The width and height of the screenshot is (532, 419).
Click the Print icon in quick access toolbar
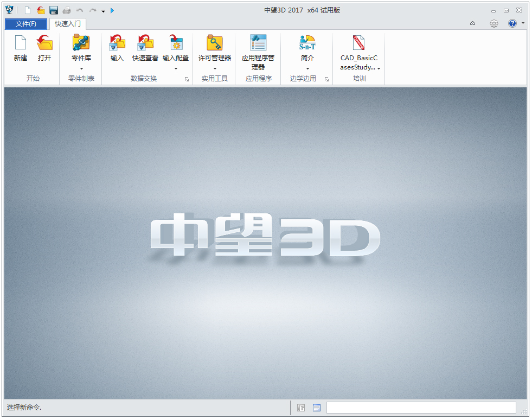(67, 10)
